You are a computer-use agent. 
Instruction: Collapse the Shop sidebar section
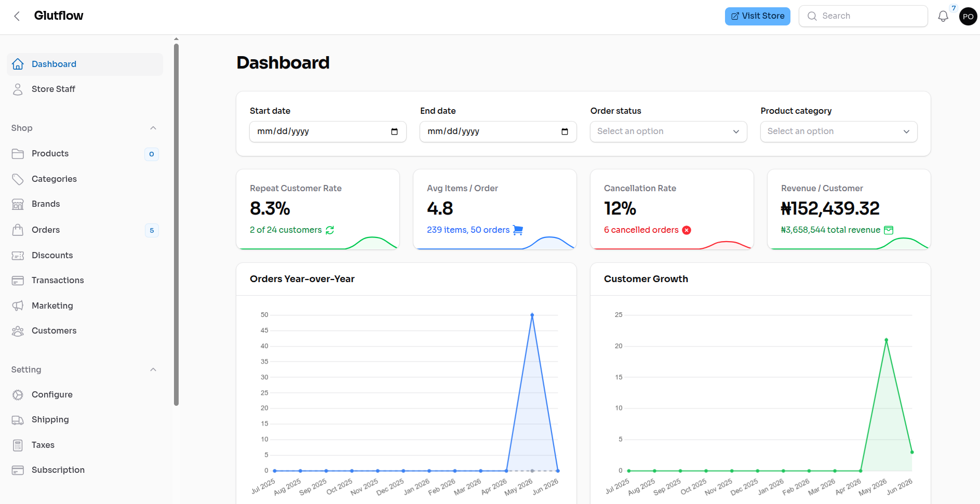[153, 128]
